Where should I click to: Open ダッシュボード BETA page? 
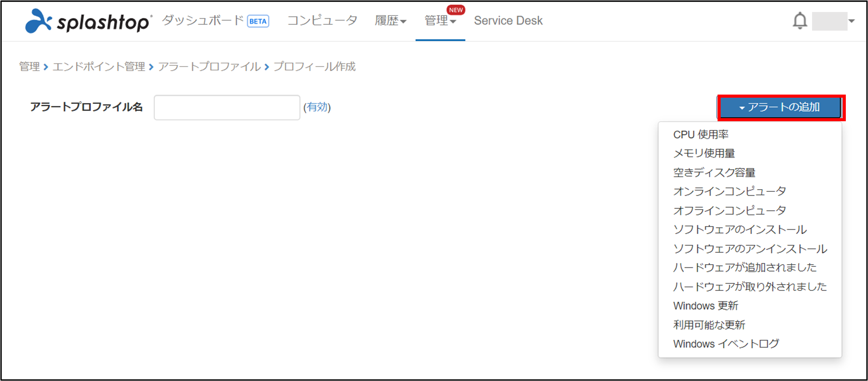click(x=215, y=20)
